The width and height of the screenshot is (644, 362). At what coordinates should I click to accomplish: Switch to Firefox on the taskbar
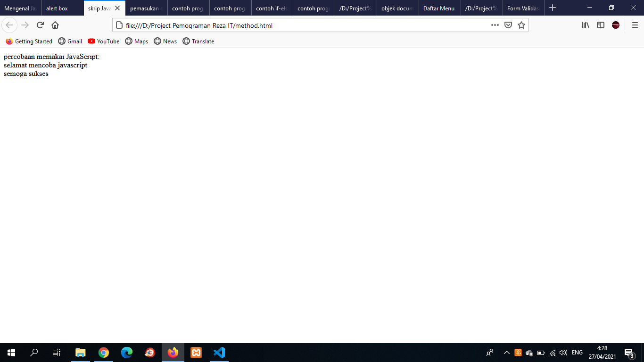point(173,353)
